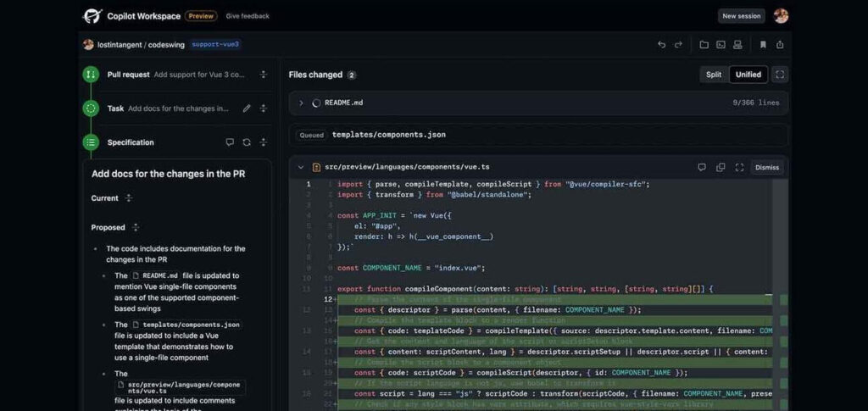Open comment icon for vue.ts file

(701, 167)
